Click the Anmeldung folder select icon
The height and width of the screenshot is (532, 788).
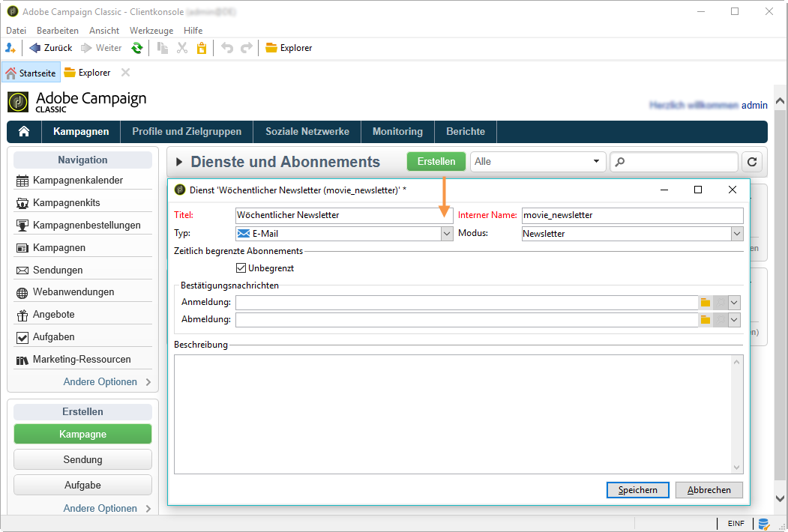pyautogui.click(x=706, y=303)
